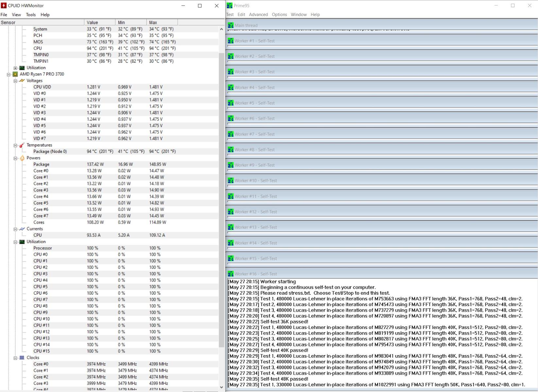Collapse the Powers tree section
538x392 pixels.
tap(15, 158)
